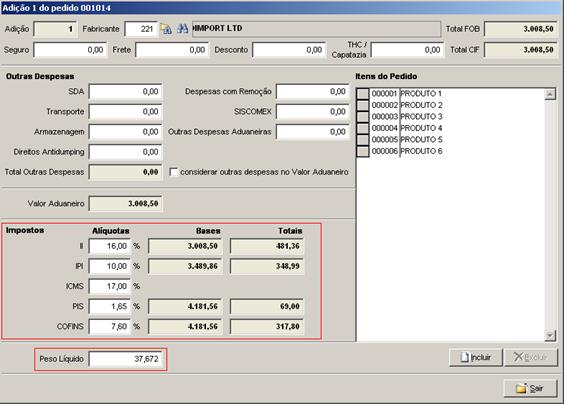The image size is (564, 404).
Task: Click the Incluir page icon button
Action: [476, 357]
